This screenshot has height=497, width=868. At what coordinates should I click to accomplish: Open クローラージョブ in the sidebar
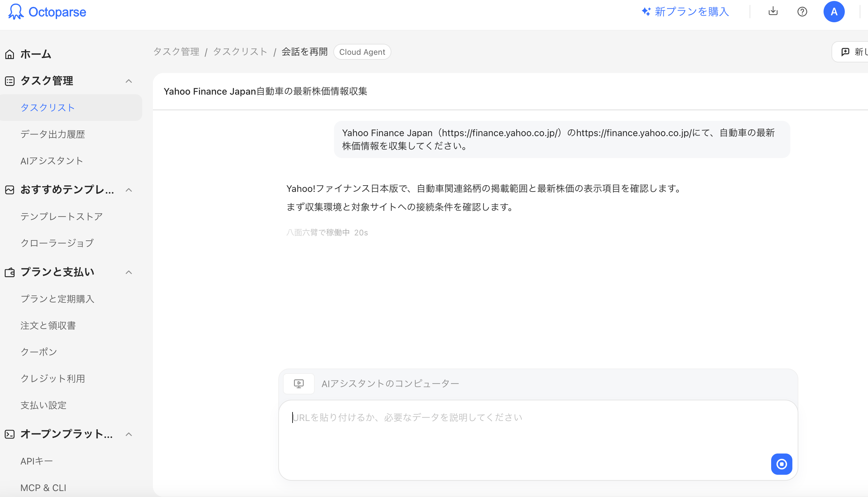pyautogui.click(x=57, y=243)
